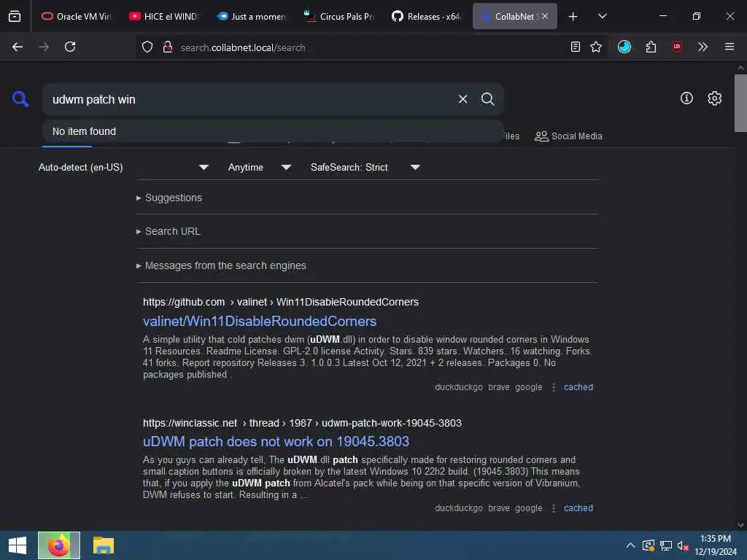Switch to Circus Pals tab
Screen dimensions: 747x560
tap(338, 16)
